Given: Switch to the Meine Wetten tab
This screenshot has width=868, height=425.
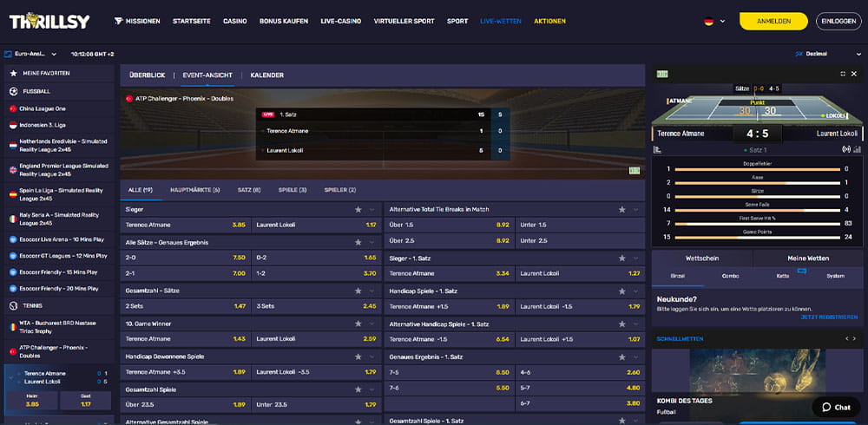Looking at the screenshot, I should click(x=808, y=258).
